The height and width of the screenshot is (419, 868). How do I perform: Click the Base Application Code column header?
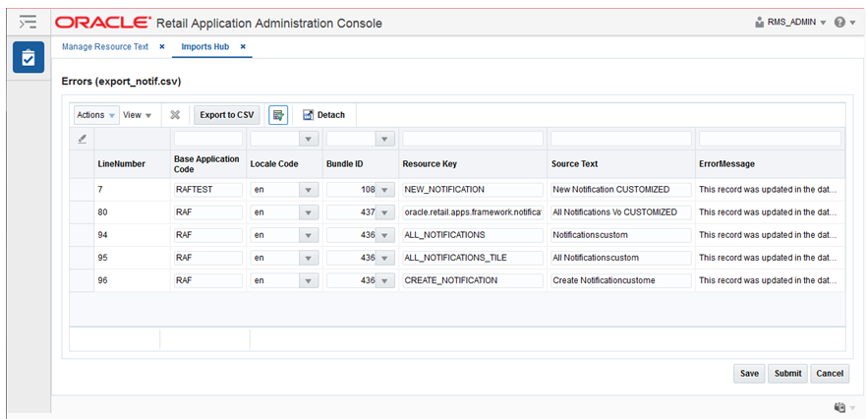pos(206,164)
